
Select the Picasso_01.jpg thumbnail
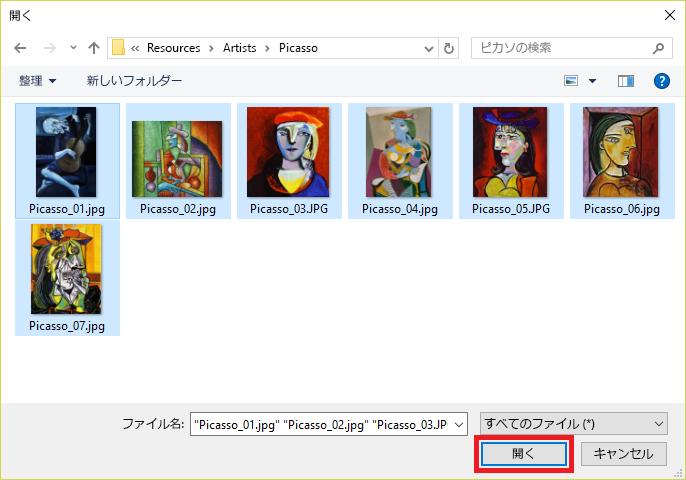click(66, 152)
